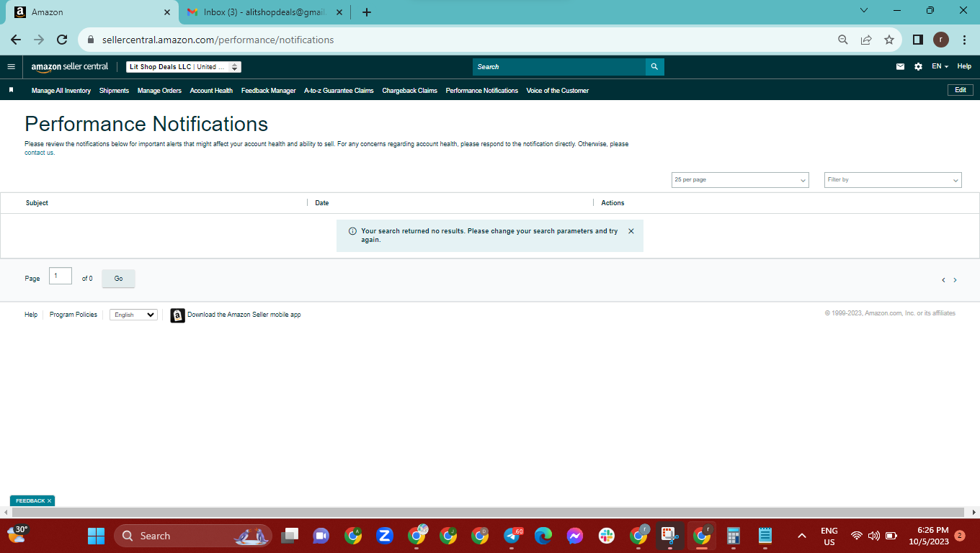Open Manage Orders

[159, 91]
